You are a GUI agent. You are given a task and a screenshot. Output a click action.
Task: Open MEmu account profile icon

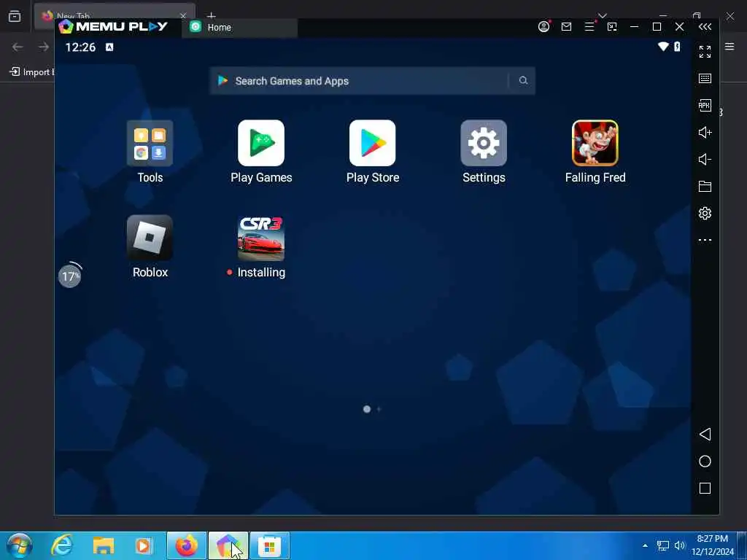543,27
